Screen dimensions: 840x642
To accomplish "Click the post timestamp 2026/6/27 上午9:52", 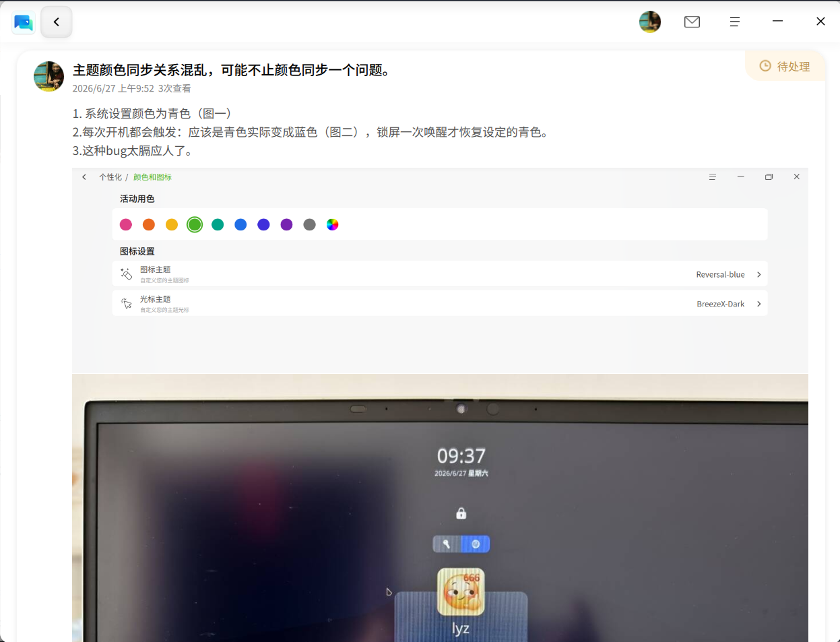I will tap(113, 88).
